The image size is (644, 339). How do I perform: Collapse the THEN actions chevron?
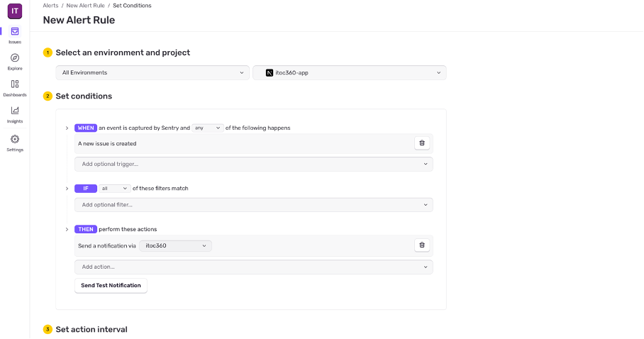click(67, 230)
